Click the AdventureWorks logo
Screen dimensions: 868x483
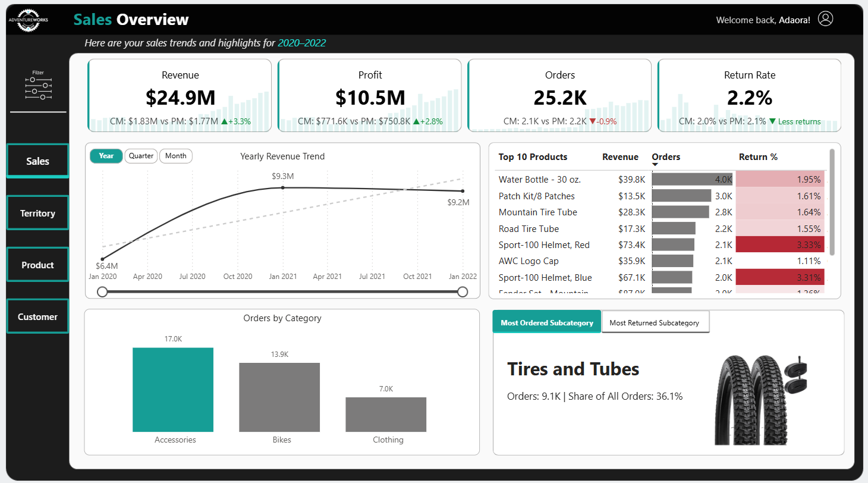click(x=29, y=20)
